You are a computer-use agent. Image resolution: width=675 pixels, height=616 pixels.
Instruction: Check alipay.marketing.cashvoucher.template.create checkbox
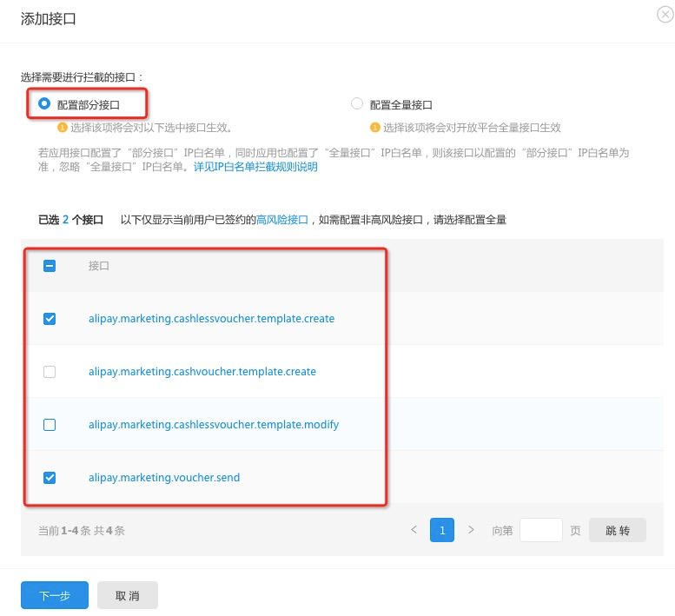tap(50, 372)
